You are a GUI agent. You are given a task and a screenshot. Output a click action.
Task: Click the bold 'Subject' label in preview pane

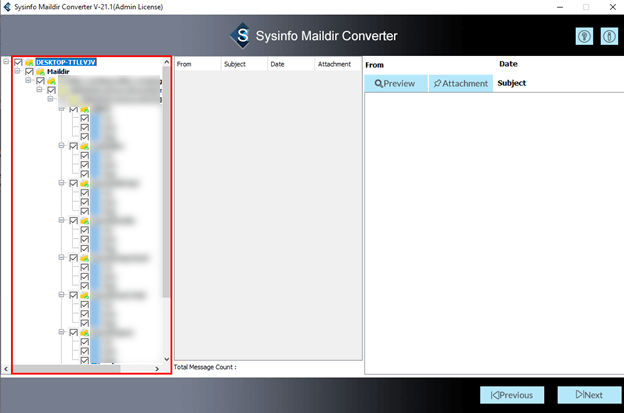point(512,83)
